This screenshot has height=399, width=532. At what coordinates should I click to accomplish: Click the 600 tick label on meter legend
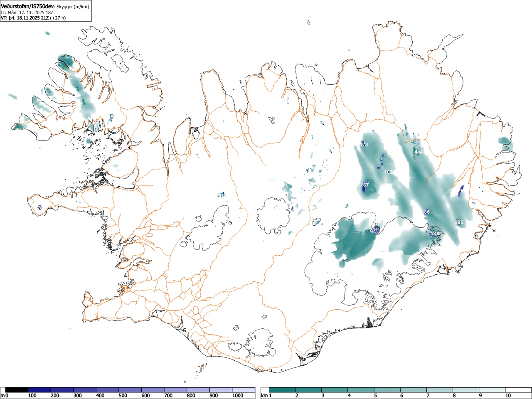point(146,396)
